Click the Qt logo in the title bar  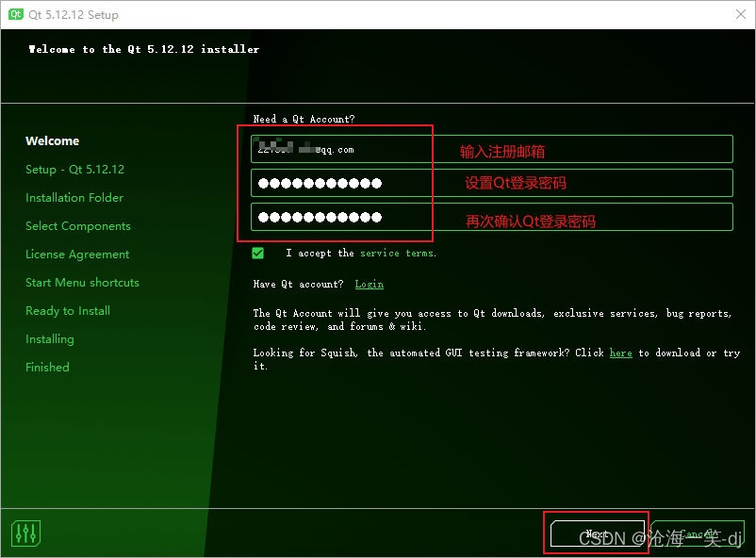click(x=13, y=14)
